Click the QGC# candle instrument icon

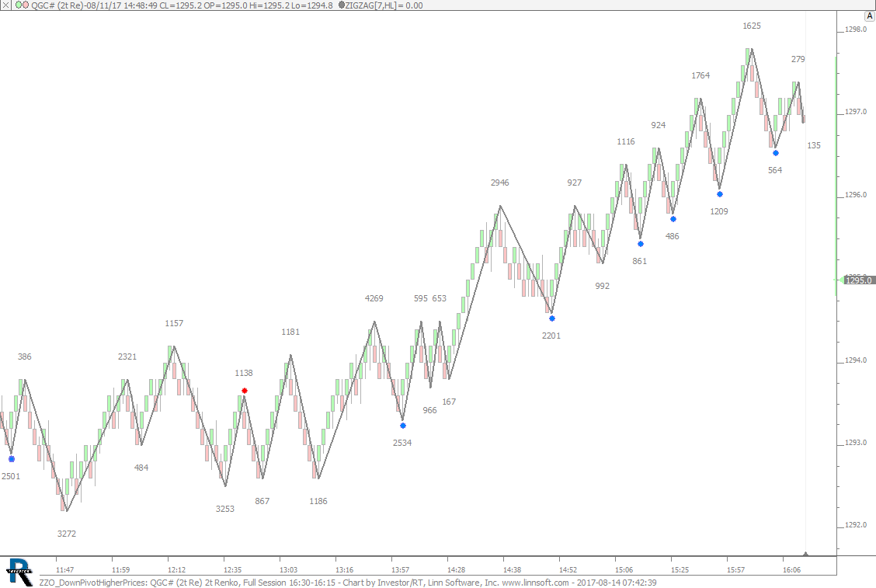[22, 5]
